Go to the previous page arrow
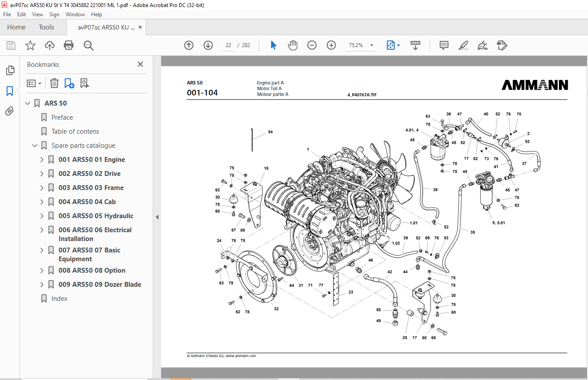This screenshot has width=588, height=380. pos(189,45)
